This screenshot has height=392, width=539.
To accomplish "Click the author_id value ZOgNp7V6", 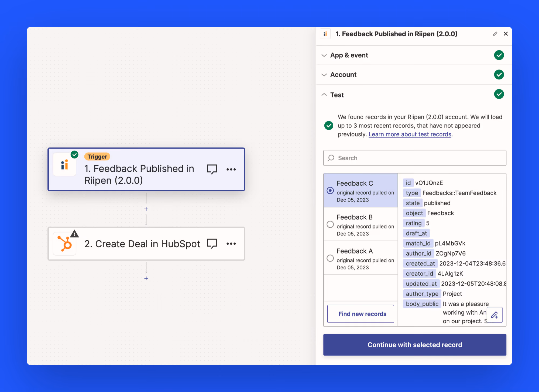I will tap(451, 254).
